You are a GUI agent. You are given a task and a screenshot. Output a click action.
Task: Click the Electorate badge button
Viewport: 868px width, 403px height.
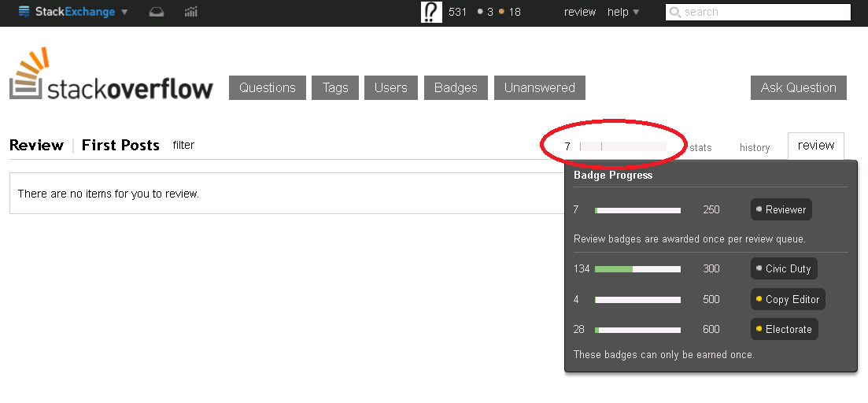coord(784,329)
